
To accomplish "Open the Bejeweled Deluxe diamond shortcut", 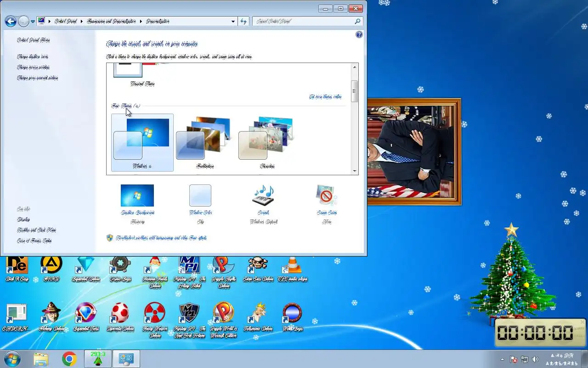I will (x=86, y=269).
